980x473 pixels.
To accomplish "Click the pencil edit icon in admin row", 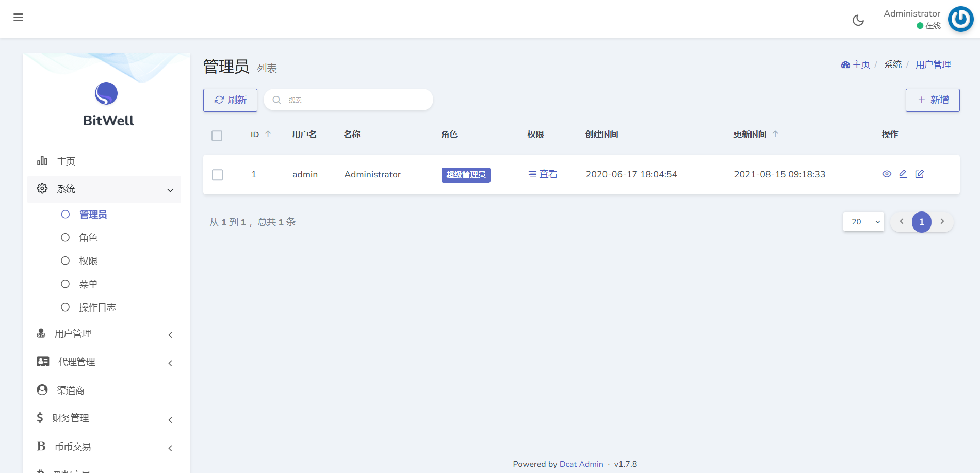I will (903, 174).
